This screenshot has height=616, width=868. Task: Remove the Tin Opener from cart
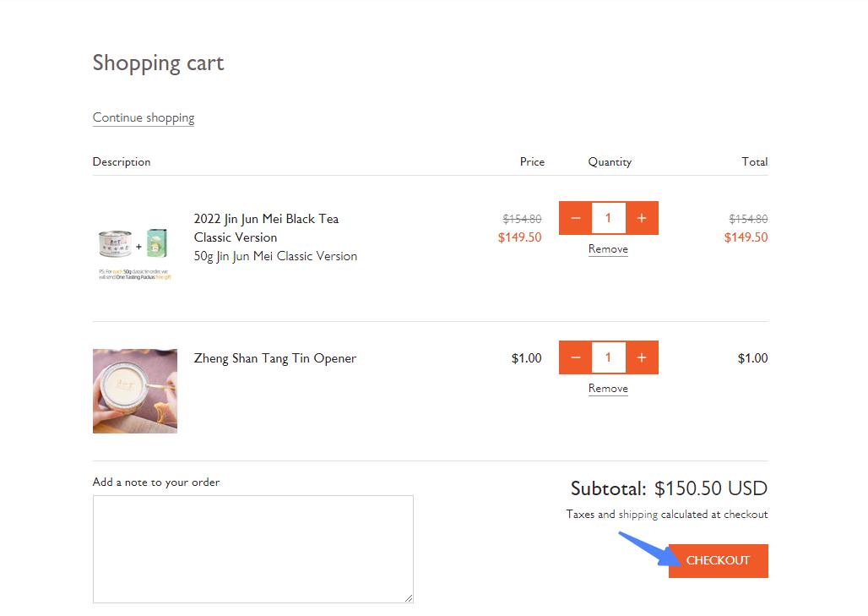pyautogui.click(x=608, y=389)
